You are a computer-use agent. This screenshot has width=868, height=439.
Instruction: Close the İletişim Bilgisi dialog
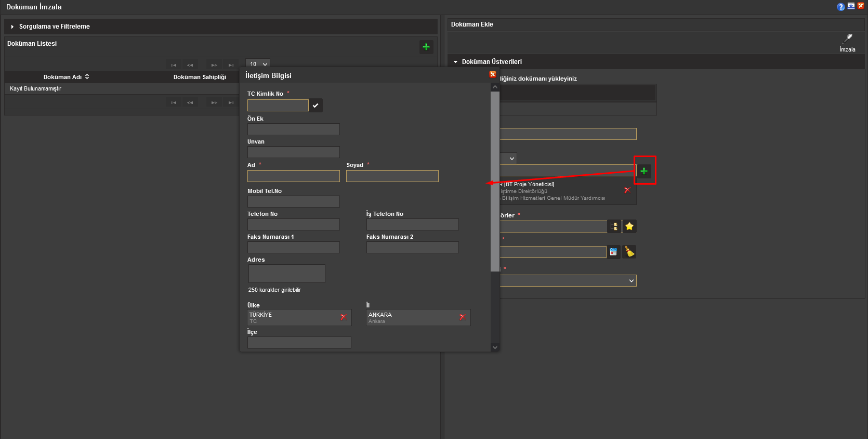coord(493,75)
